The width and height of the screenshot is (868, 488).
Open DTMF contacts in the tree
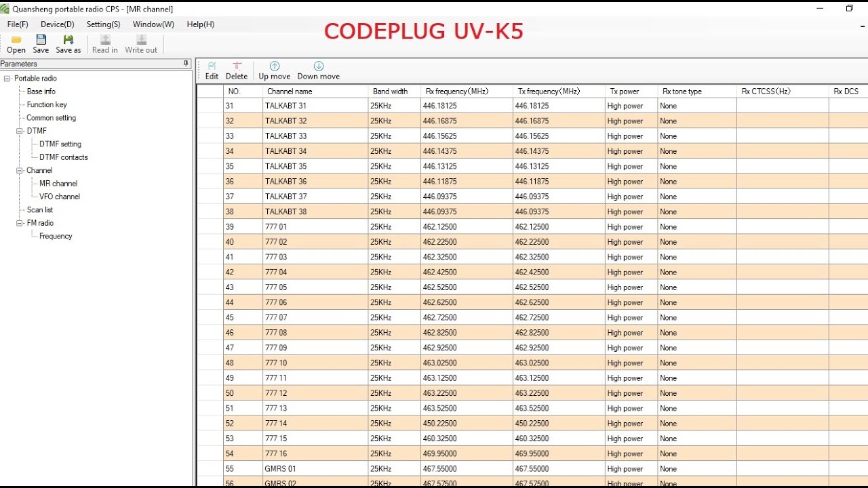[64, 157]
